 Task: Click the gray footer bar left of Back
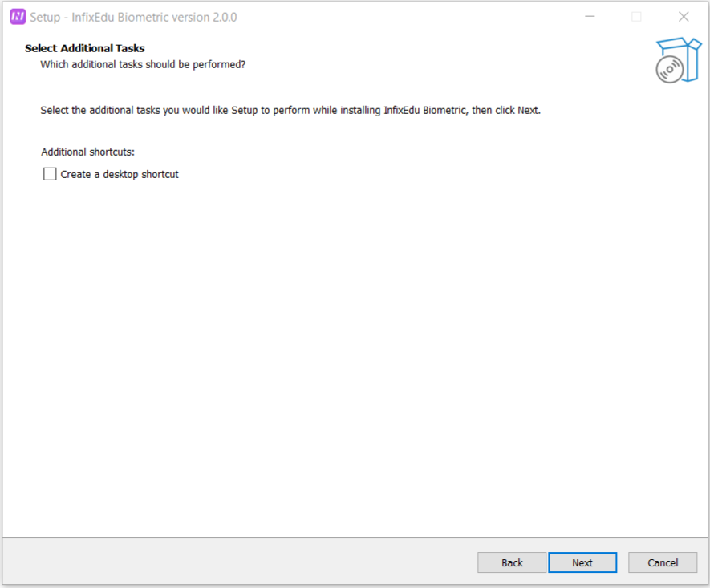tap(241, 562)
